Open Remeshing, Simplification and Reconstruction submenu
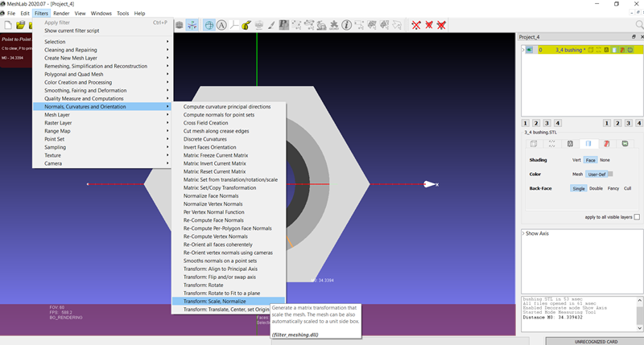 103,66
